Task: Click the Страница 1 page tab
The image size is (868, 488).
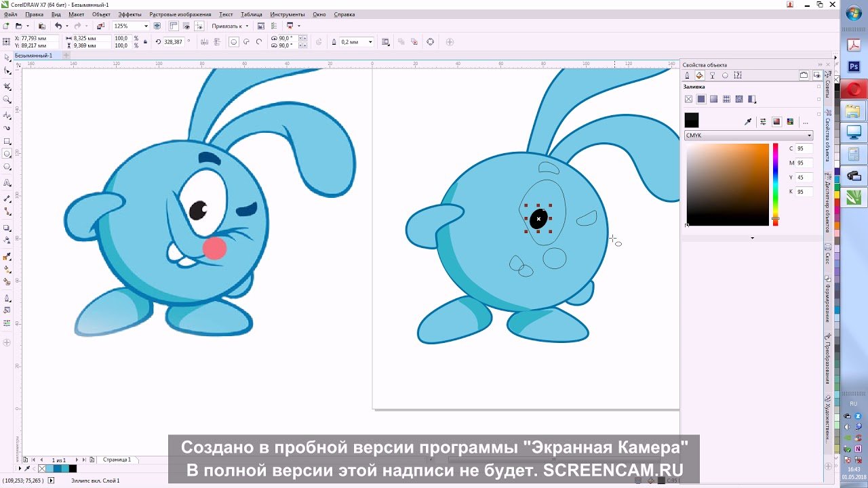Action: [116, 460]
